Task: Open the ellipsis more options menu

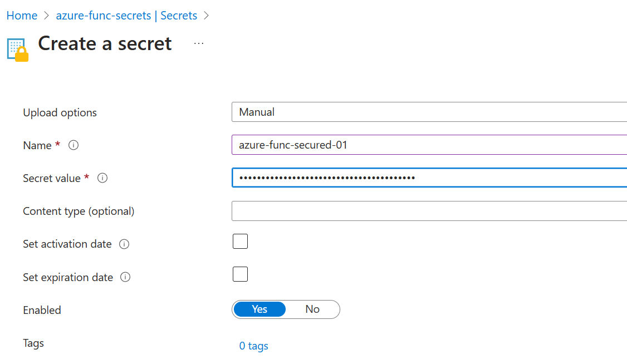Action: [199, 43]
